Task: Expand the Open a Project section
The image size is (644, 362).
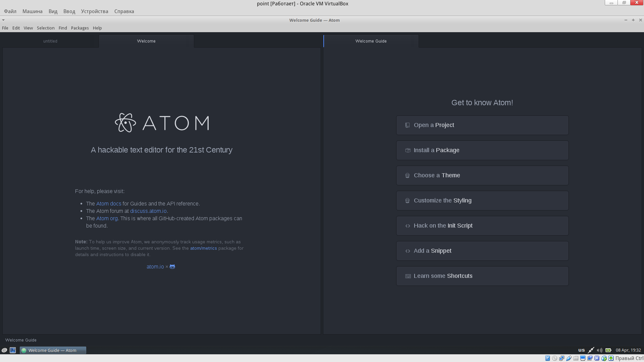Action: pos(482,125)
